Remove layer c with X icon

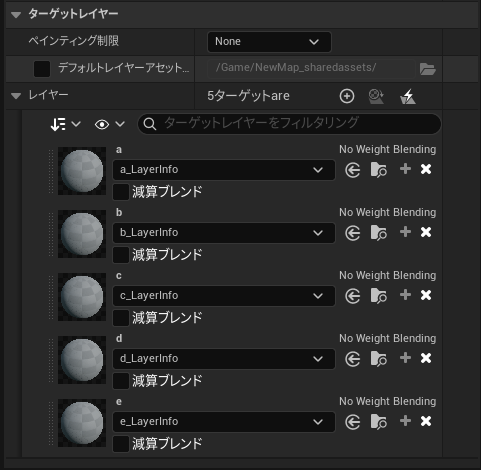pyautogui.click(x=426, y=295)
